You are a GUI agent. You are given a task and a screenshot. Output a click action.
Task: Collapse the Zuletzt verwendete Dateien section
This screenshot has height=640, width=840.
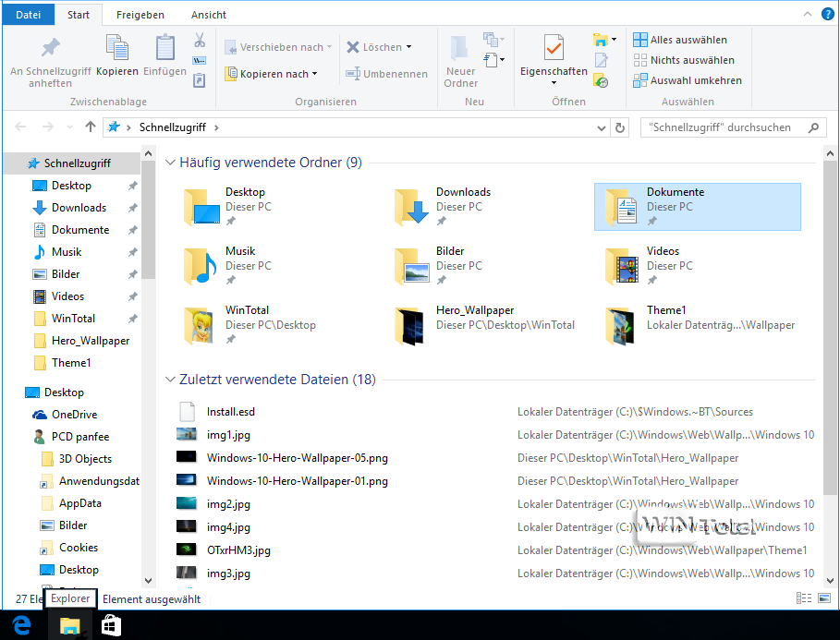pyautogui.click(x=170, y=380)
